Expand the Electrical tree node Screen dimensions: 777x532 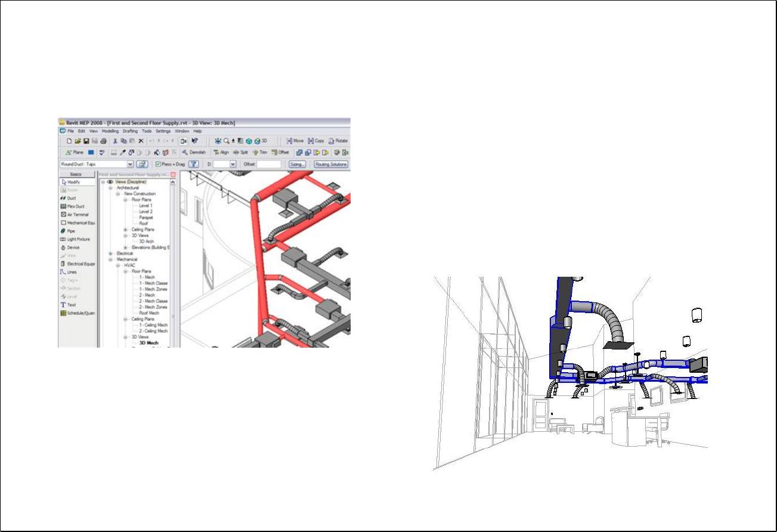(111, 253)
